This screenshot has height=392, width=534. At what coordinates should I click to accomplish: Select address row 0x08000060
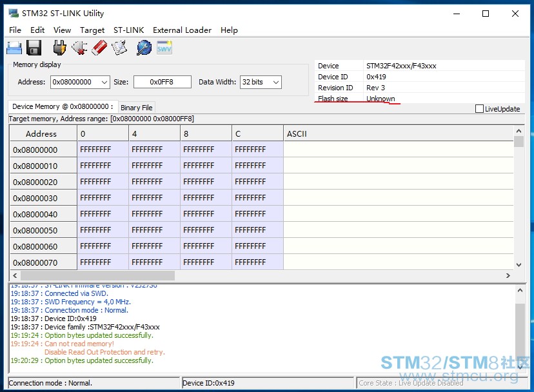pos(43,246)
